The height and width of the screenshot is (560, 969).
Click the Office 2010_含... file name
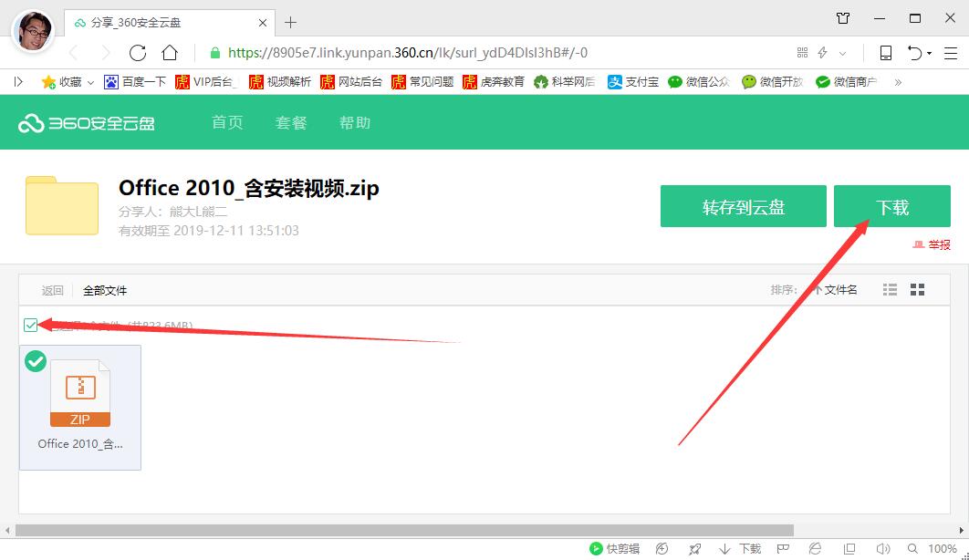coord(80,444)
